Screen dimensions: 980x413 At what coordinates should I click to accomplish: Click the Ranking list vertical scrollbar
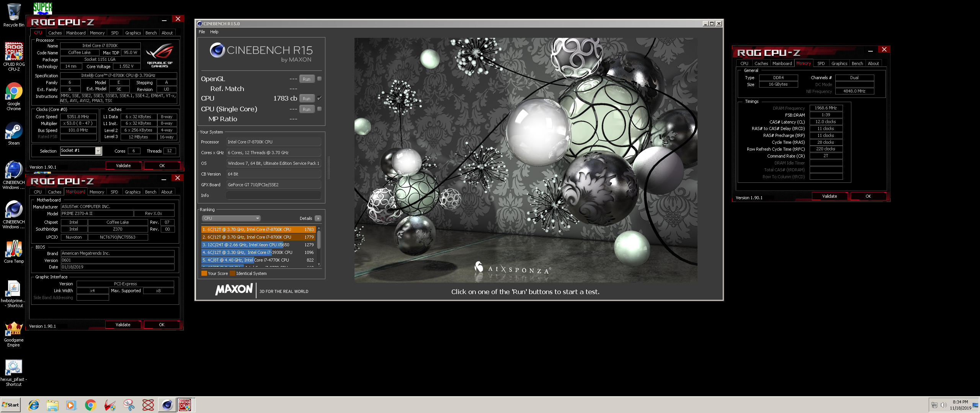tap(319, 246)
